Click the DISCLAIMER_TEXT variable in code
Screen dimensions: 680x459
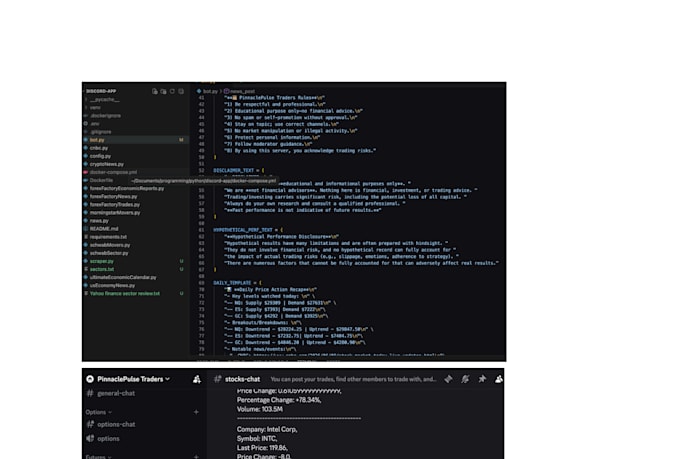coord(233,170)
